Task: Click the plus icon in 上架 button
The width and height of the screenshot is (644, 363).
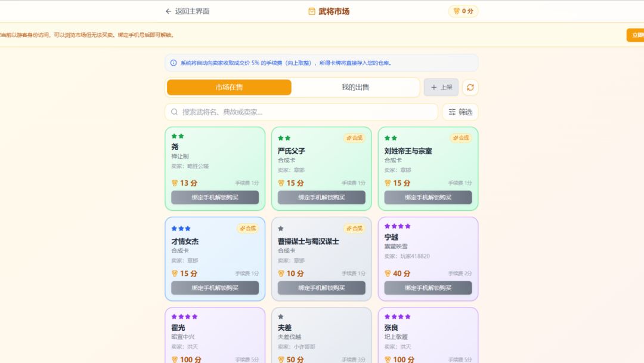Action: (x=434, y=87)
